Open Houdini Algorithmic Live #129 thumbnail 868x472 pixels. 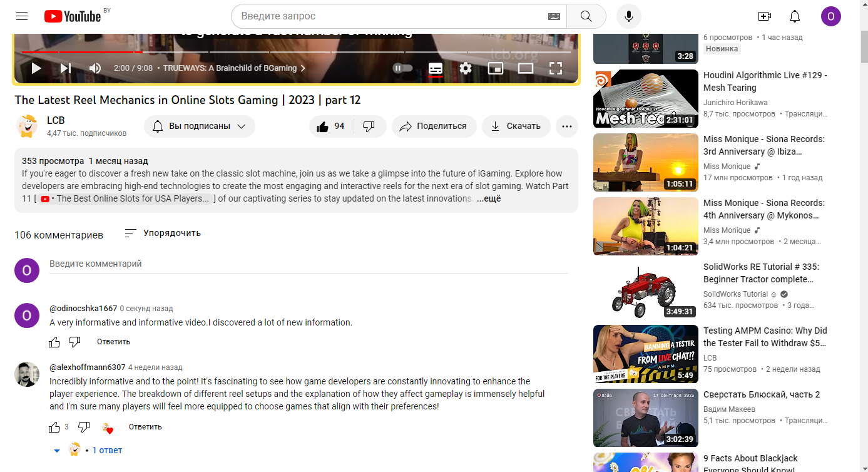[x=646, y=99]
